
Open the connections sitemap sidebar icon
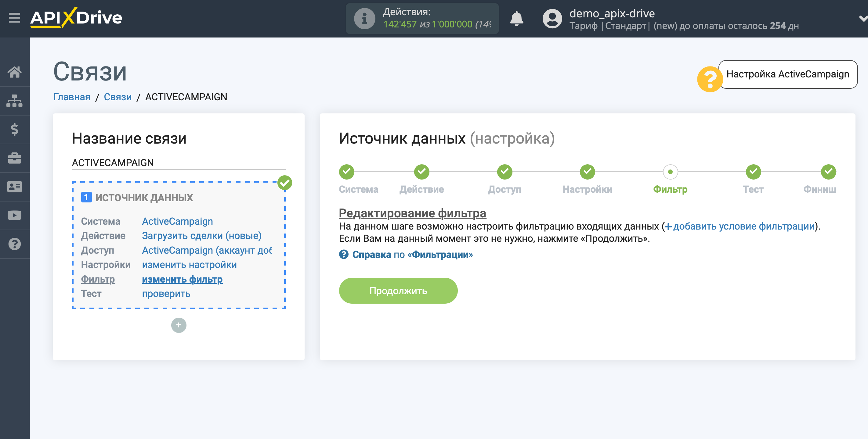tap(14, 101)
